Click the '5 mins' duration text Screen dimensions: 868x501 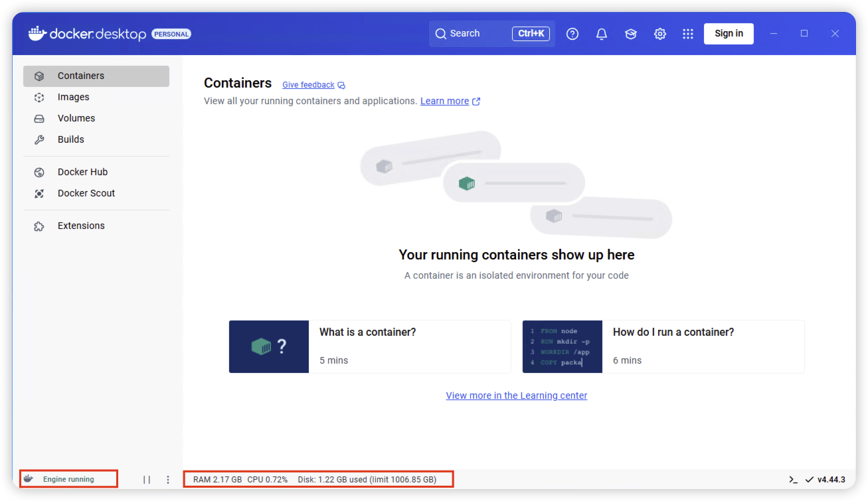(x=334, y=360)
